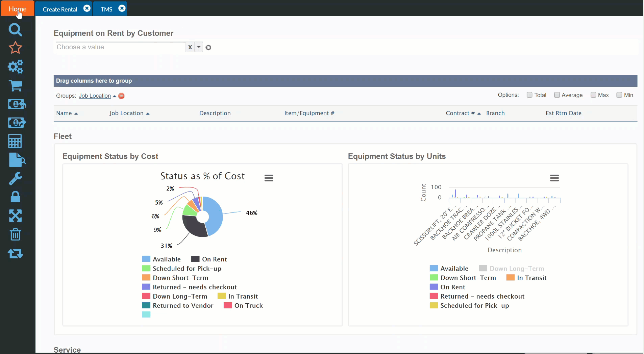Screen dimensions: 644x354
Task: Click the shopping cart icon
Action: coord(15,86)
